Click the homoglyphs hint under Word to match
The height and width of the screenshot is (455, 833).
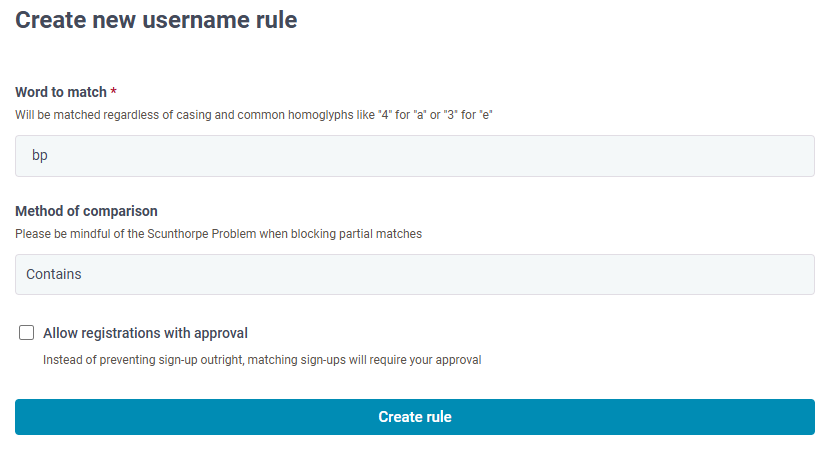253,115
